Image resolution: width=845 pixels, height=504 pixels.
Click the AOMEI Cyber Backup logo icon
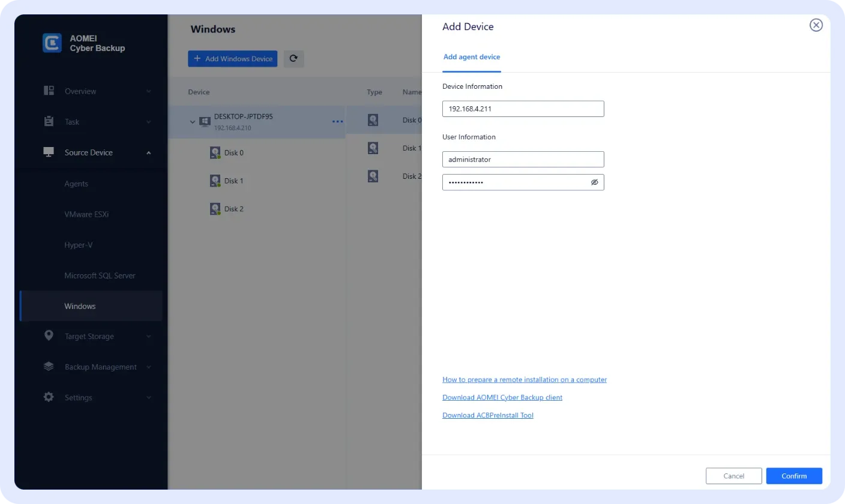(52, 43)
